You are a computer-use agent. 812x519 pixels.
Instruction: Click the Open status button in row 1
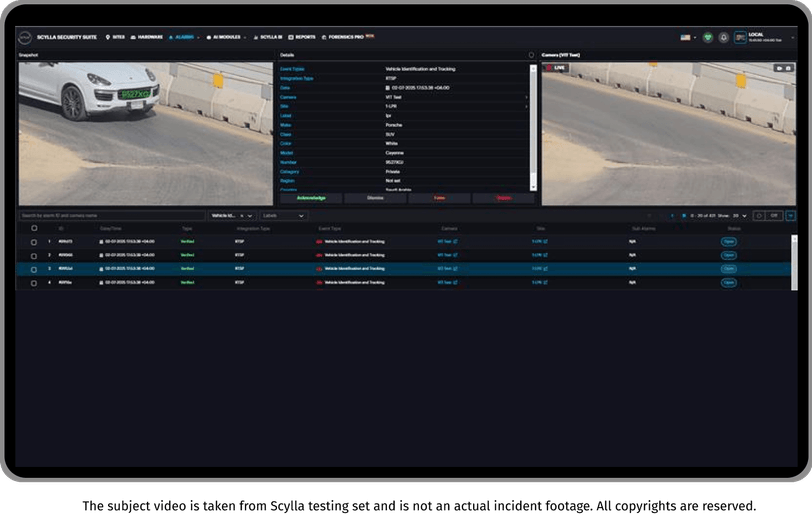729,241
